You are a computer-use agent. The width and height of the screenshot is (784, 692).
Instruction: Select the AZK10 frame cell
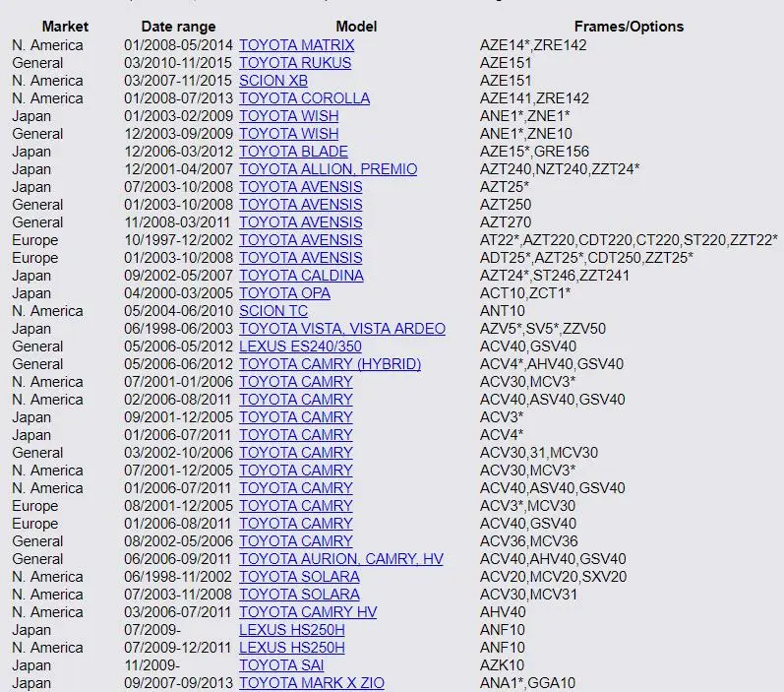[502, 665]
